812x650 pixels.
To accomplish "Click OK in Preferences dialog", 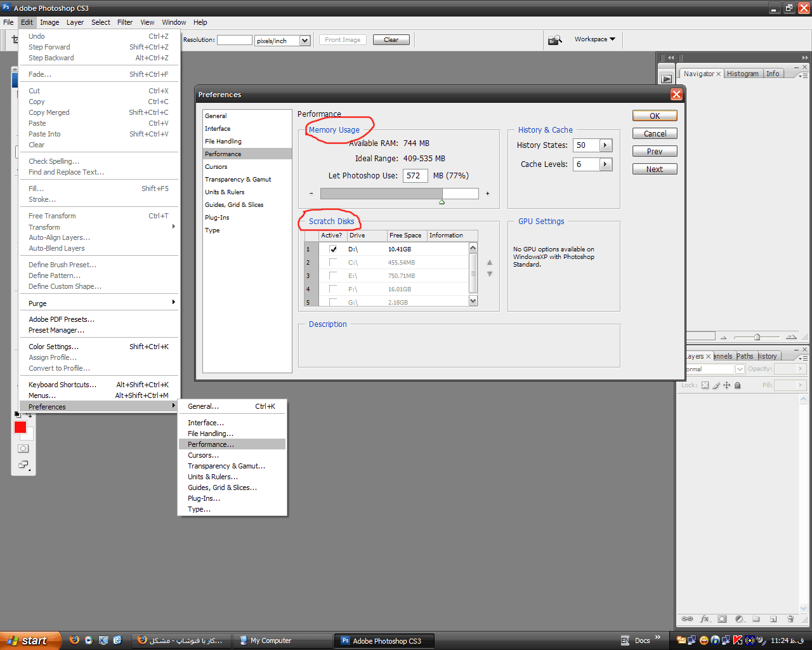I will pyautogui.click(x=655, y=116).
